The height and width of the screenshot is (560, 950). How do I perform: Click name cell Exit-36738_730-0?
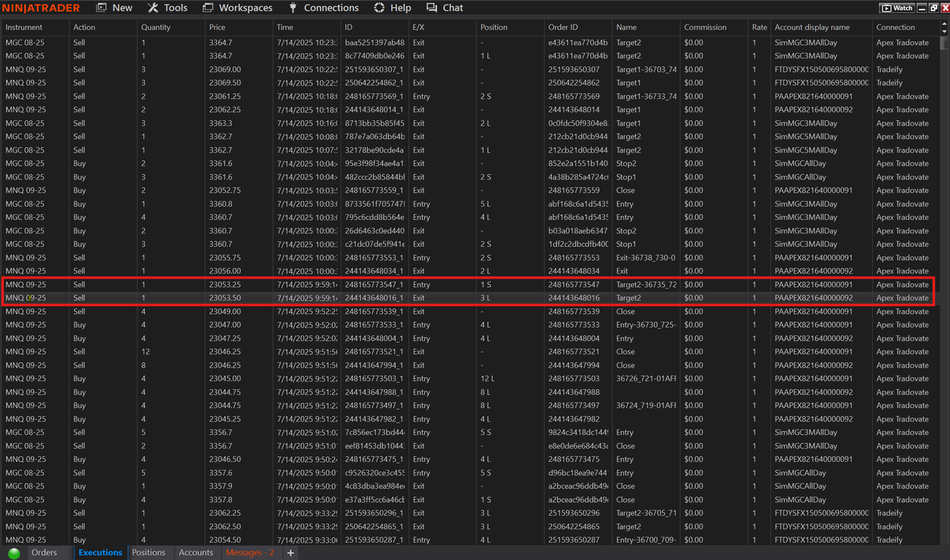[x=647, y=258]
